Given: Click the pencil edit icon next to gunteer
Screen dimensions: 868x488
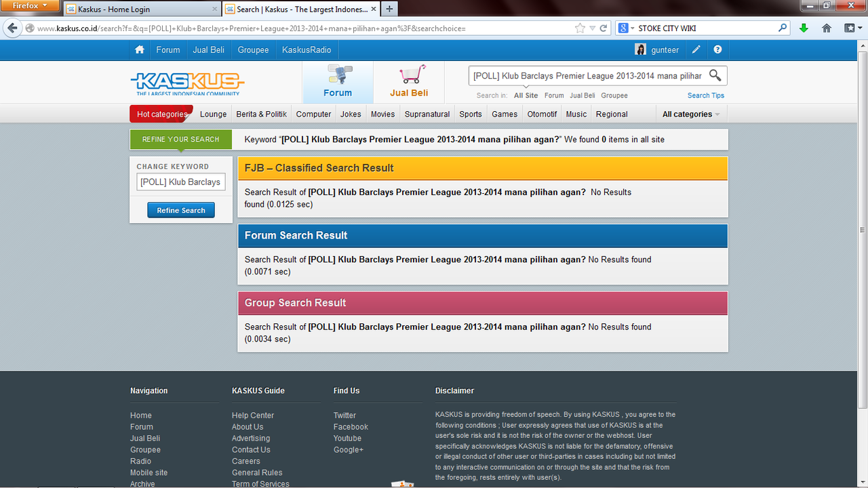Looking at the screenshot, I should tap(696, 49).
